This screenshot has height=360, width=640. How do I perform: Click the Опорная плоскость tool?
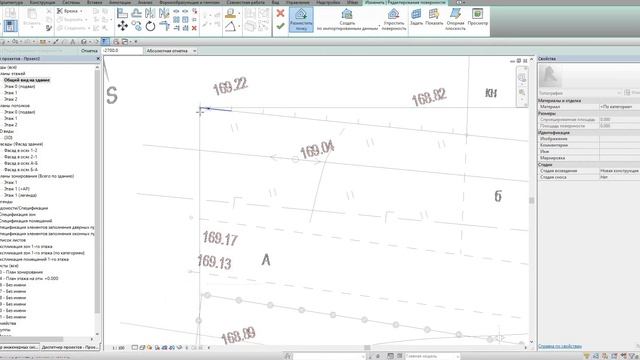click(455, 19)
